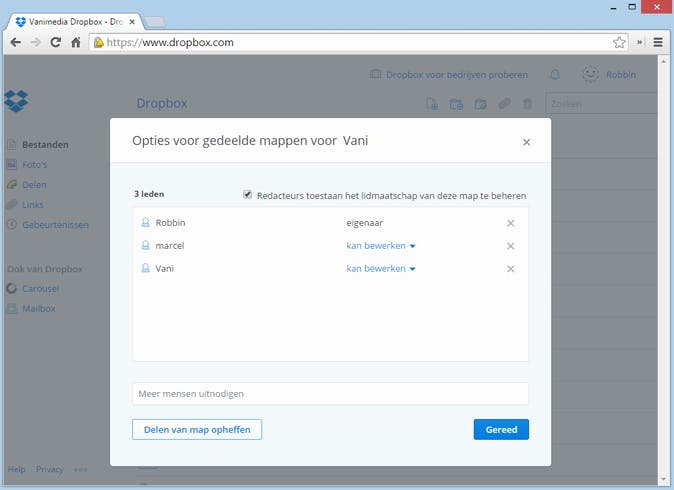Click 'Delen van map opheffen' button

pos(197,429)
